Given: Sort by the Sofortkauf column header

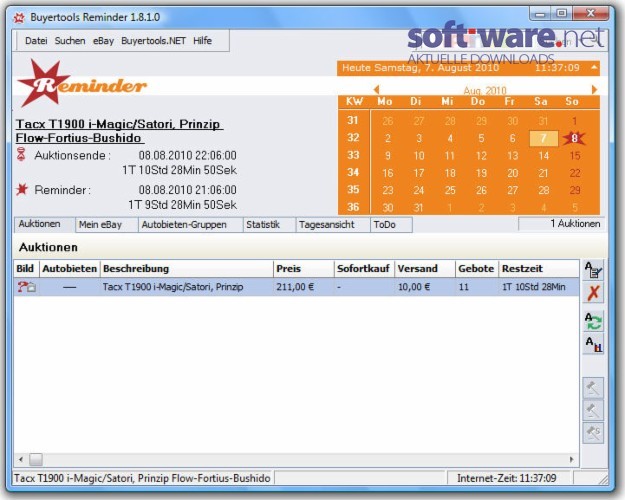Looking at the screenshot, I should (364, 268).
